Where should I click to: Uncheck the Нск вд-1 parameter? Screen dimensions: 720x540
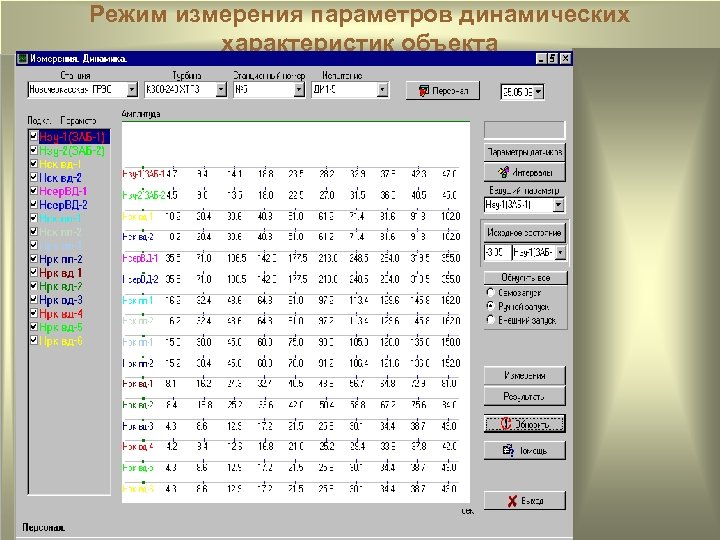coord(34,163)
